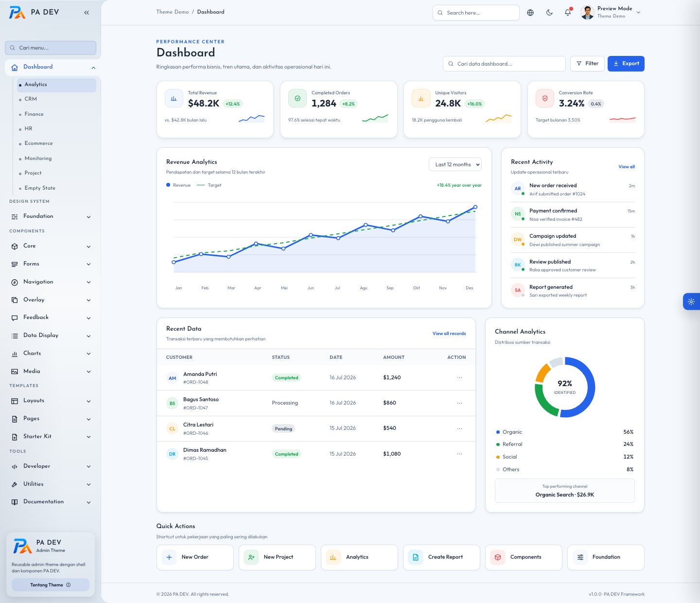Go to the Ecommerce submenu item
This screenshot has width=700, height=603.
pos(56,143)
